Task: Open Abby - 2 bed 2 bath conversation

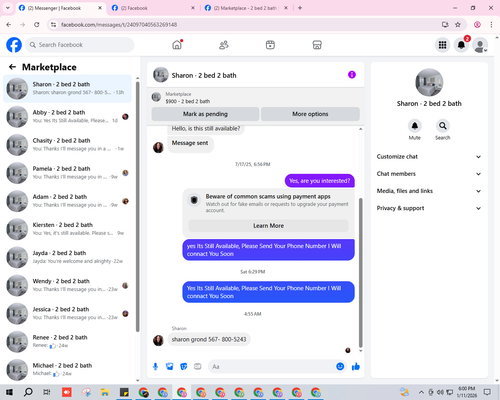Action: (x=67, y=116)
